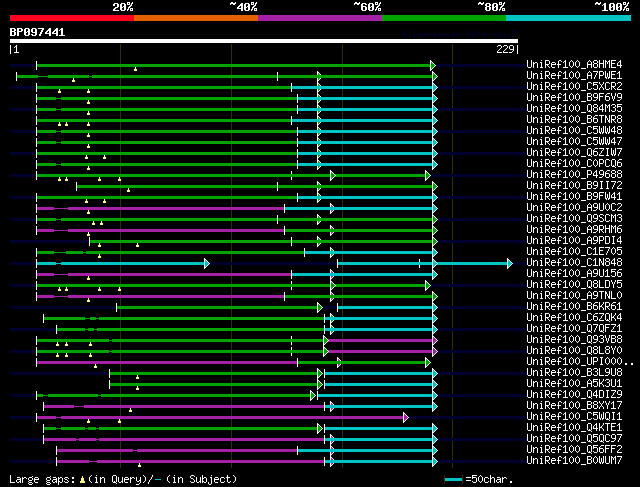The width and height of the screenshot is (640, 487).
Task: Select the UniRef100_B3L9U8 label
Action: pos(574,373)
